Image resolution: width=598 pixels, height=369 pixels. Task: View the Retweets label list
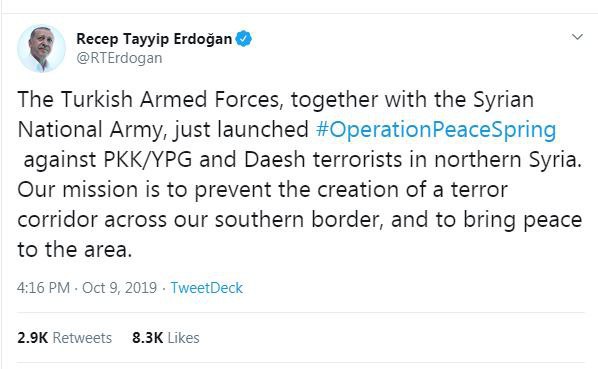82,338
